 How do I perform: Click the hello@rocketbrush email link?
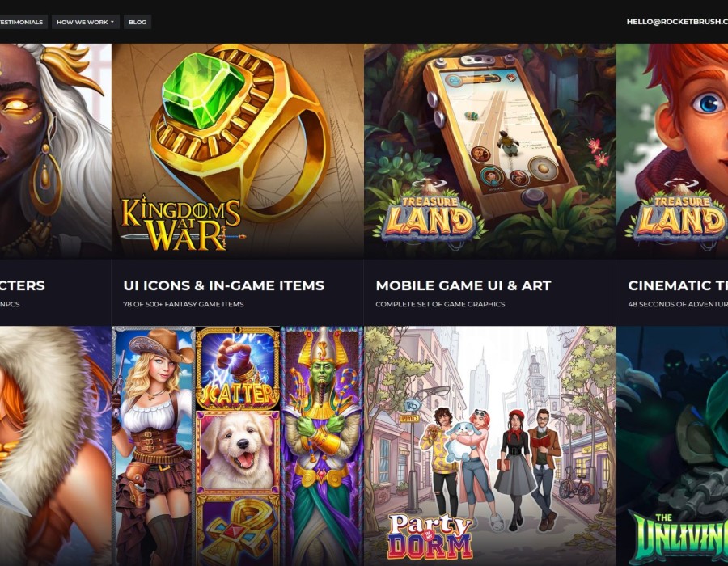point(677,21)
